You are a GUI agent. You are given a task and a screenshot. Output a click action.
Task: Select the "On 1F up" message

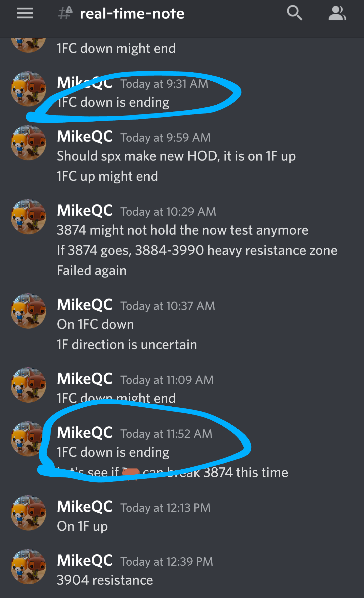pyautogui.click(x=82, y=526)
